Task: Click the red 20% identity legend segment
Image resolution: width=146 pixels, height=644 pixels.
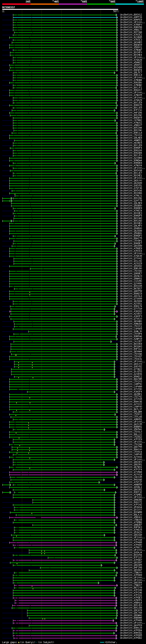Action: point(16,4)
